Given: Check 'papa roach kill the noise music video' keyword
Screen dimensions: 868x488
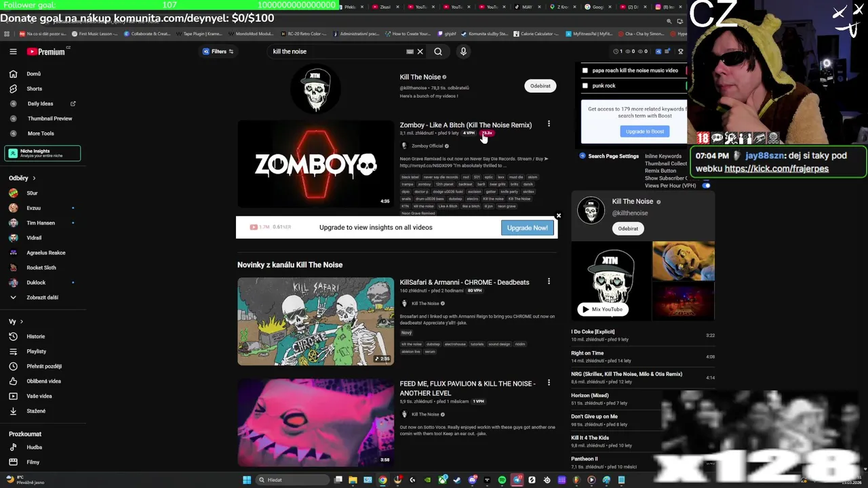Looking at the screenshot, I should point(585,70).
